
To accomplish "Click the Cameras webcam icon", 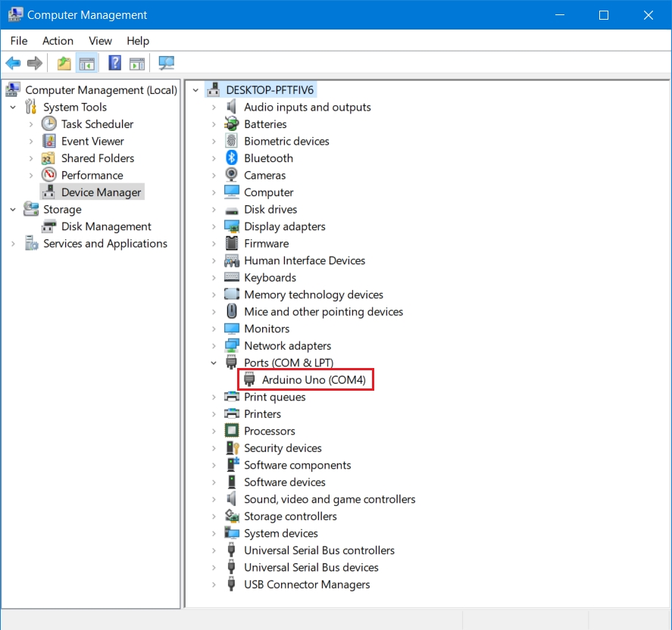I will [x=232, y=175].
